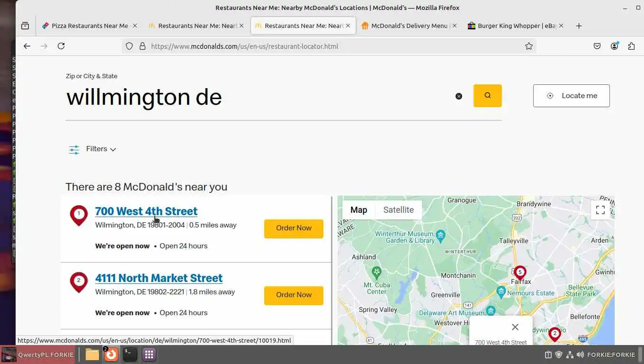This screenshot has height=364, width=644.
Task: Open the Files manager in taskbar
Action: pyautogui.click(x=92, y=355)
